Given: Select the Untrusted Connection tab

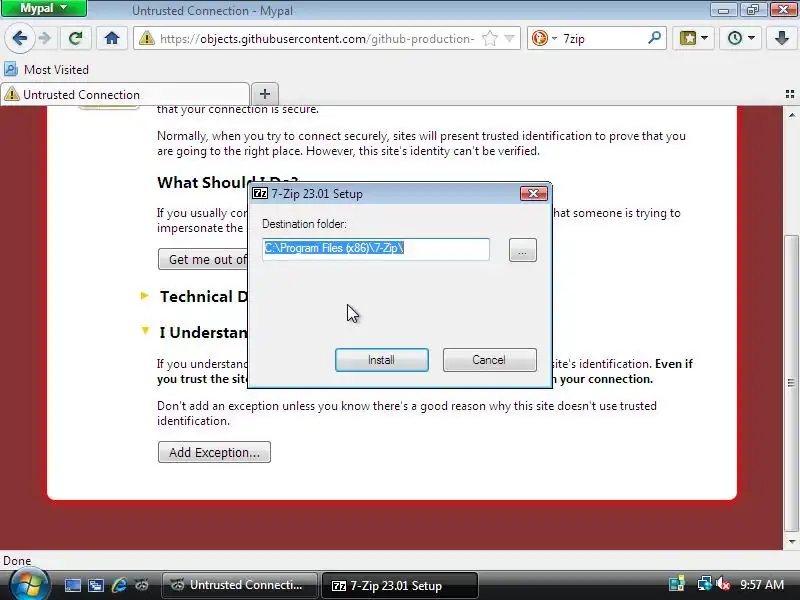Looking at the screenshot, I should [125, 94].
